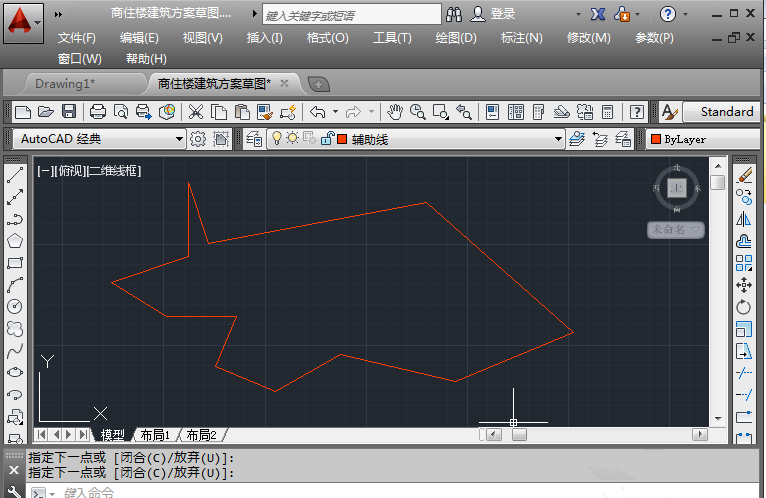The width and height of the screenshot is (766, 498).
Task: Click the Plot printer icon
Action: tap(98, 112)
